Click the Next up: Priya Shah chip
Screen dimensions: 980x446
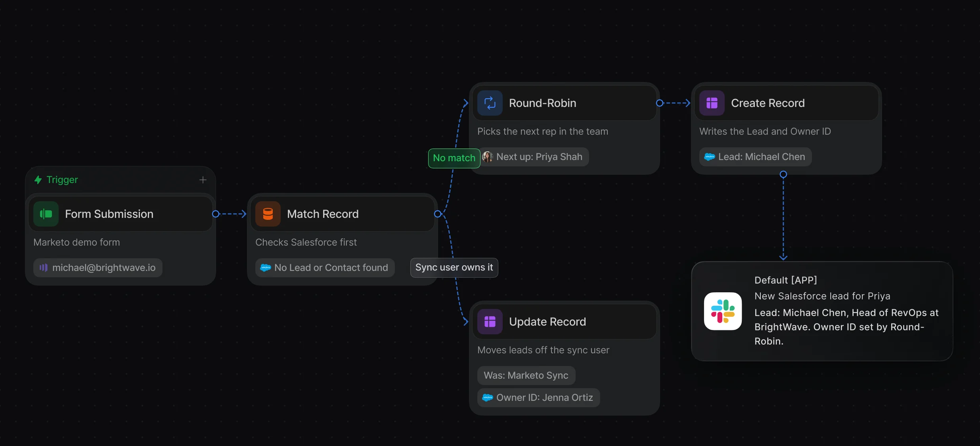(533, 157)
